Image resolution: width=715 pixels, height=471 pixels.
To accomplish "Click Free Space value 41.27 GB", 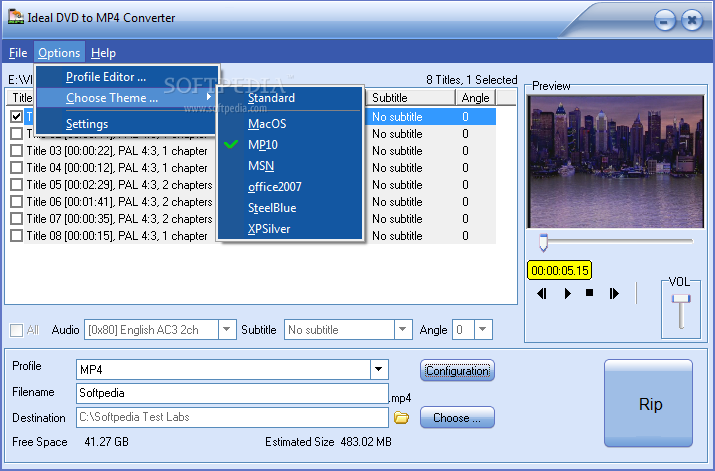I will click(106, 442).
